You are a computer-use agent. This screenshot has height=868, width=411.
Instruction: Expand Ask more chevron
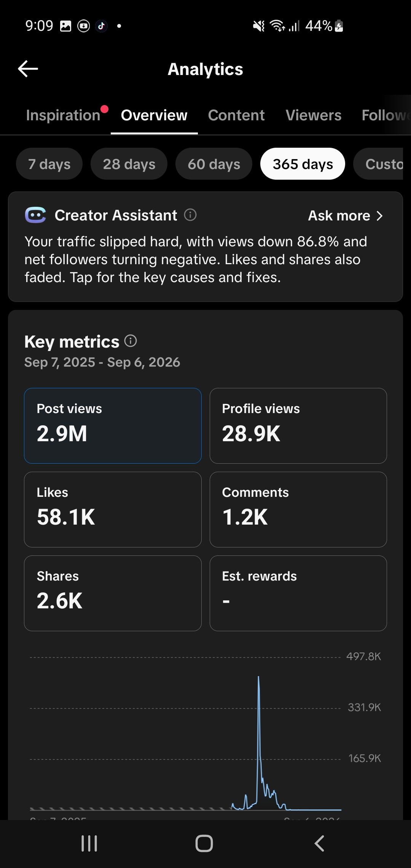point(379,216)
